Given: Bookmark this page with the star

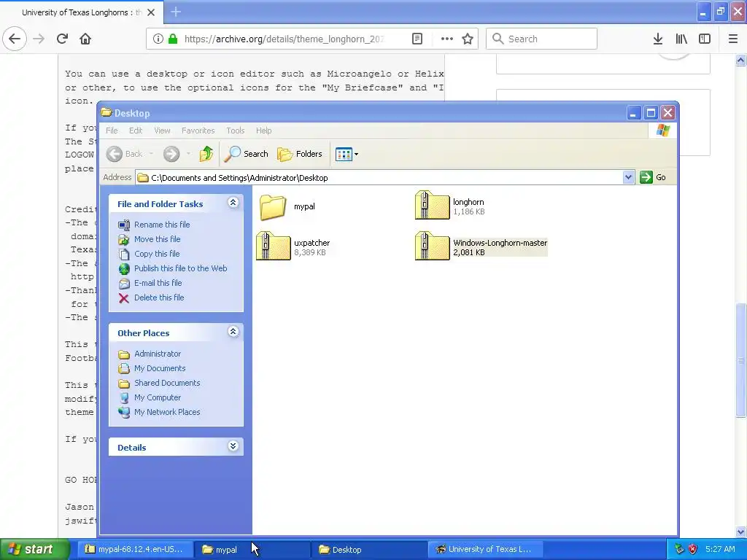Looking at the screenshot, I should click(468, 39).
